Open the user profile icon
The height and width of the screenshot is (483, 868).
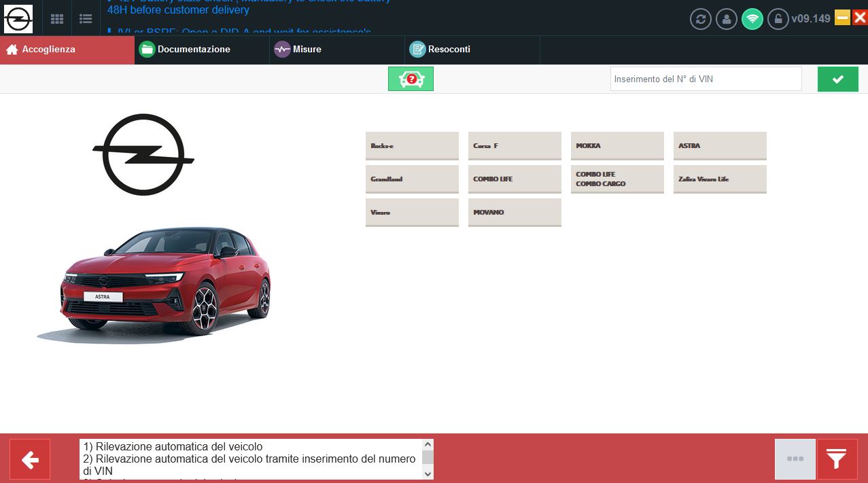pyautogui.click(x=726, y=18)
